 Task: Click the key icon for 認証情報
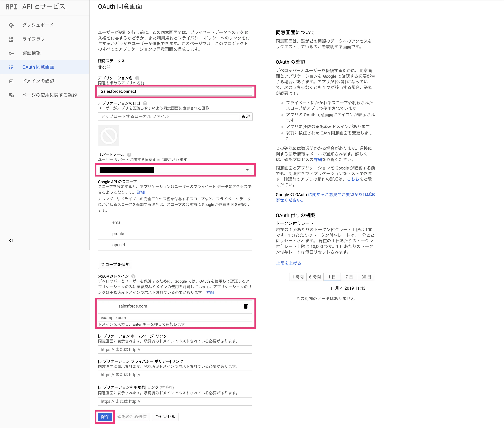(x=11, y=53)
